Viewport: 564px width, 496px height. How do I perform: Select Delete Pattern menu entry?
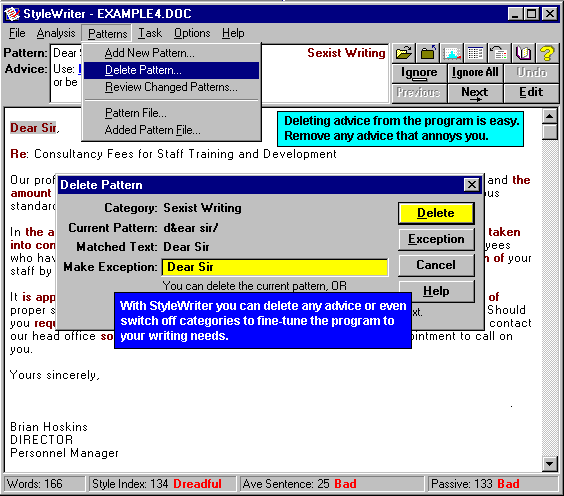click(x=172, y=70)
